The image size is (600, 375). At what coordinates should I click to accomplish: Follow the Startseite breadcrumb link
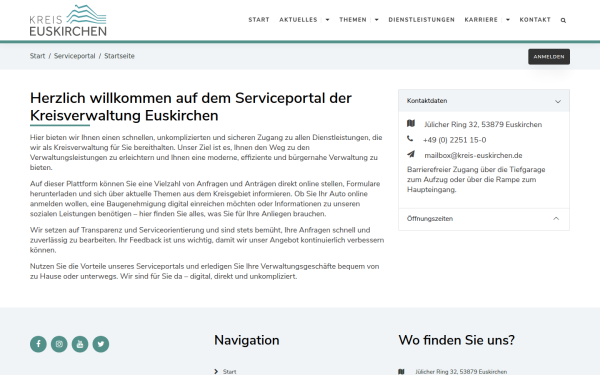(119, 56)
